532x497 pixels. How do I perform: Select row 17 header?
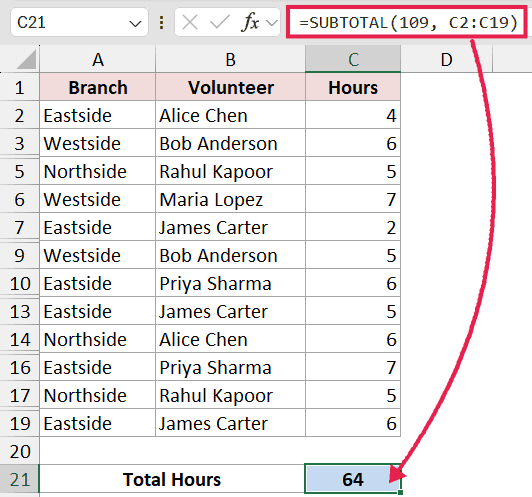coord(20,395)
